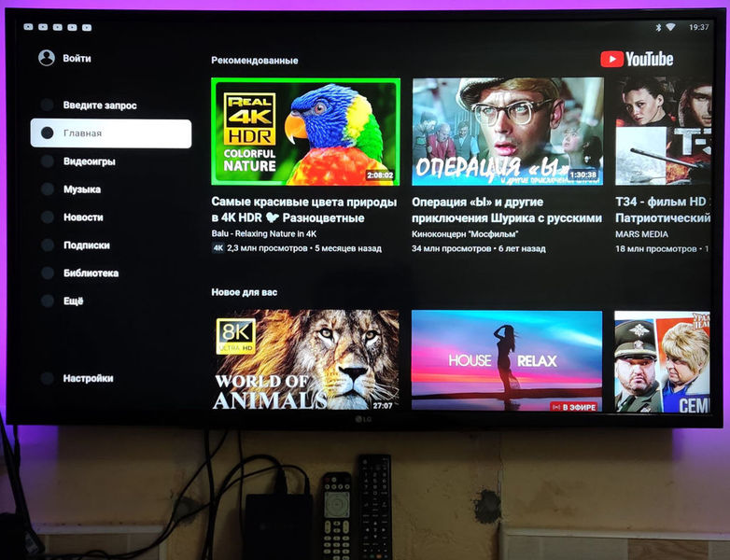
Task: Open Библиотека in the sidebar
Action: pyautogui.click(x=91, y=273)
